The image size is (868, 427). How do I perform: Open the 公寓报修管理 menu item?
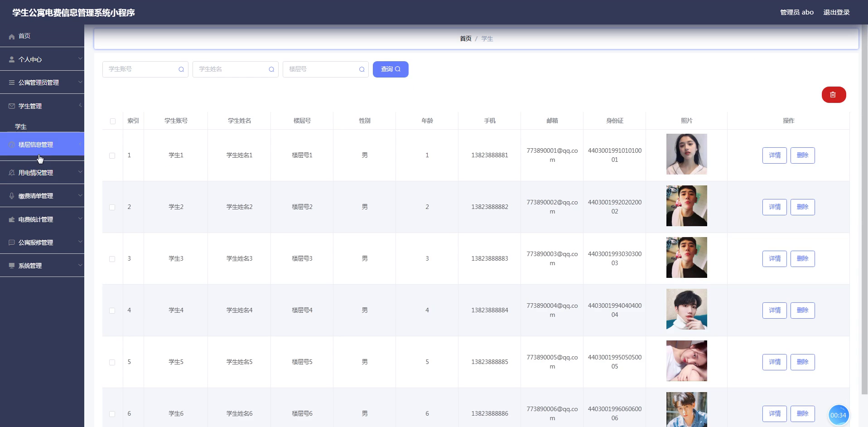click(x=42, y=243)
